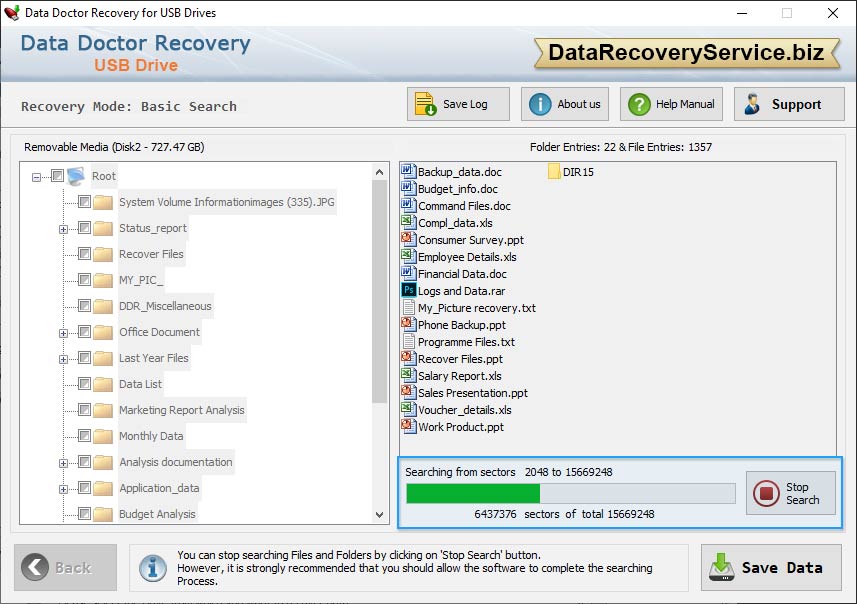
Task: Click the Consumer Survey.ppt PowerPoint icon
Action: tap(408, 239)
